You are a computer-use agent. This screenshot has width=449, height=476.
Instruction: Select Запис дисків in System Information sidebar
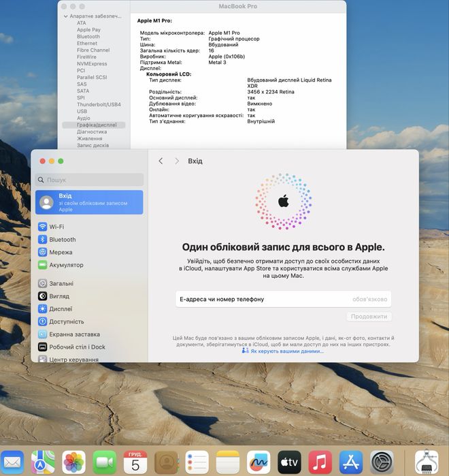(x=93, y=145)
